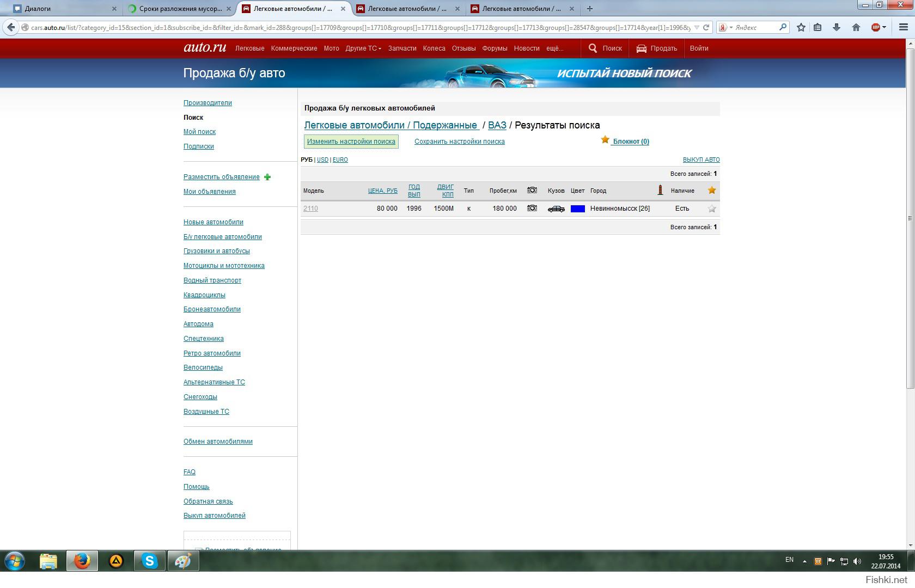Click the Adblock Plus toolbar icon
The image size is (915, 588).
[x=876, y=27]
